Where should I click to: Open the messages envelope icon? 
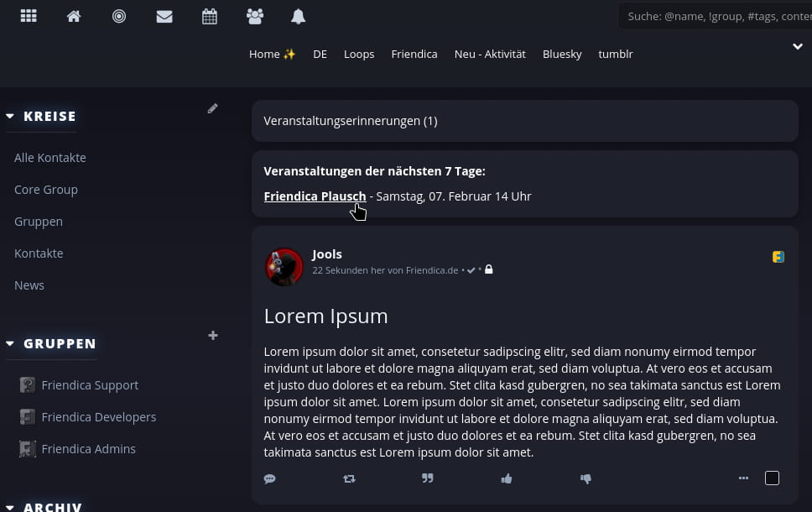click(x=164, y=16)
